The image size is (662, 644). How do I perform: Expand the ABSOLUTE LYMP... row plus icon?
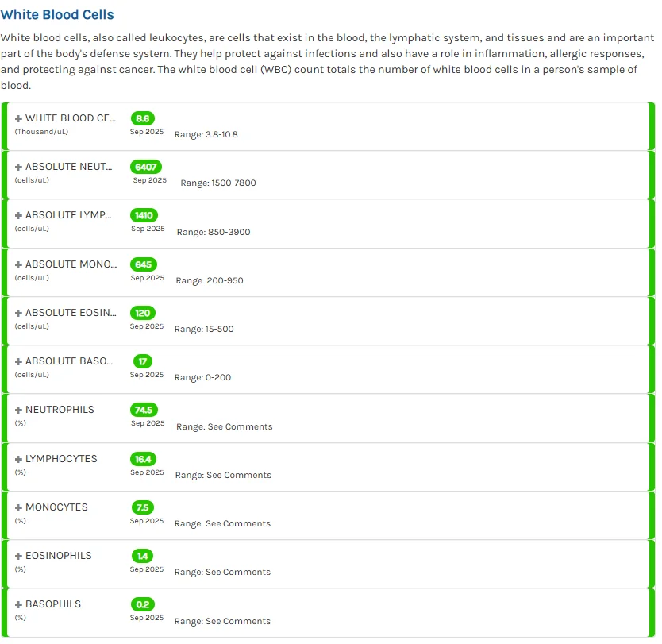[18, 215]
